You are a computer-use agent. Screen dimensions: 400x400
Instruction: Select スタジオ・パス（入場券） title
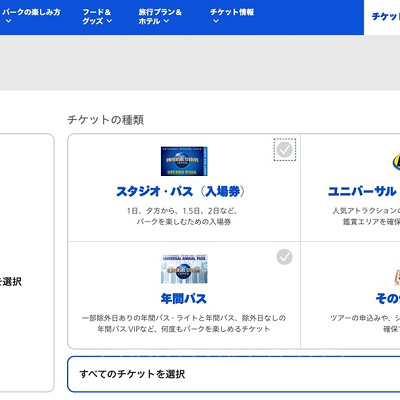pyautogui.click(x=181, y=192)
